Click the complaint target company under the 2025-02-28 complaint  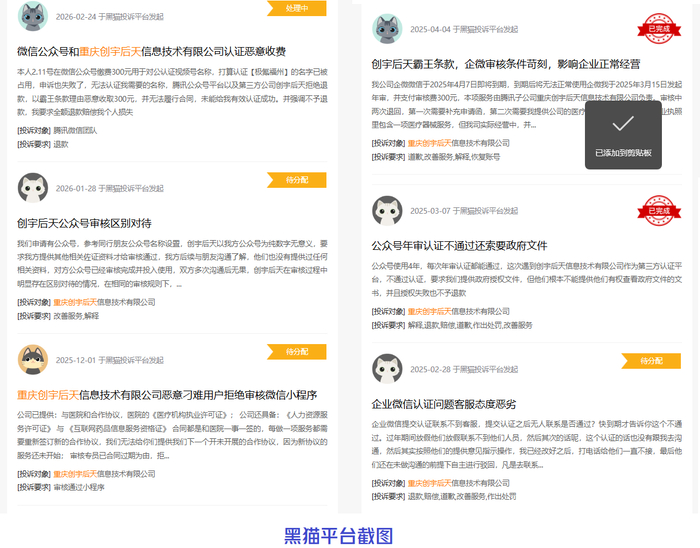(458, 483)
